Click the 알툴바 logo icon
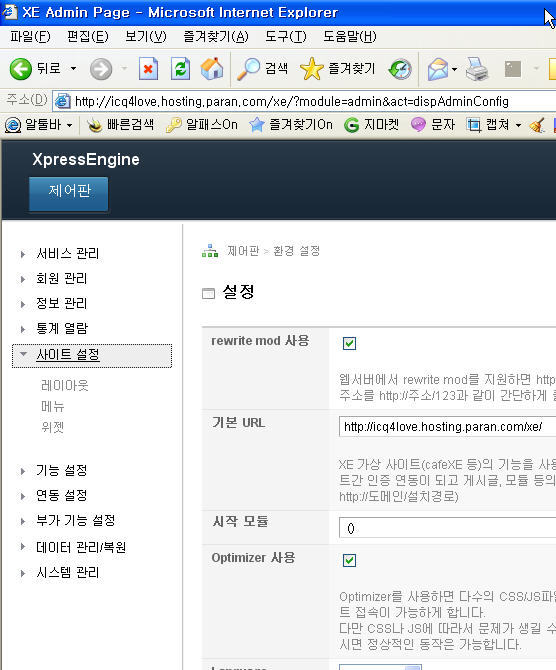556x670 pixels. click(x=13, y=125)
